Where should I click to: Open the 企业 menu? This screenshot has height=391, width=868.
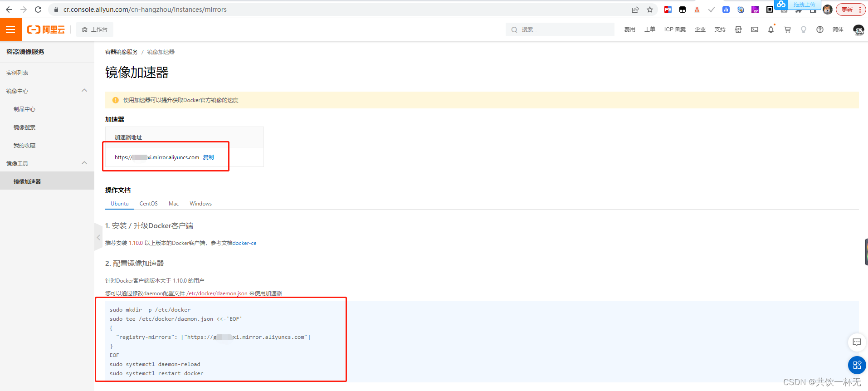coord(700,29)
